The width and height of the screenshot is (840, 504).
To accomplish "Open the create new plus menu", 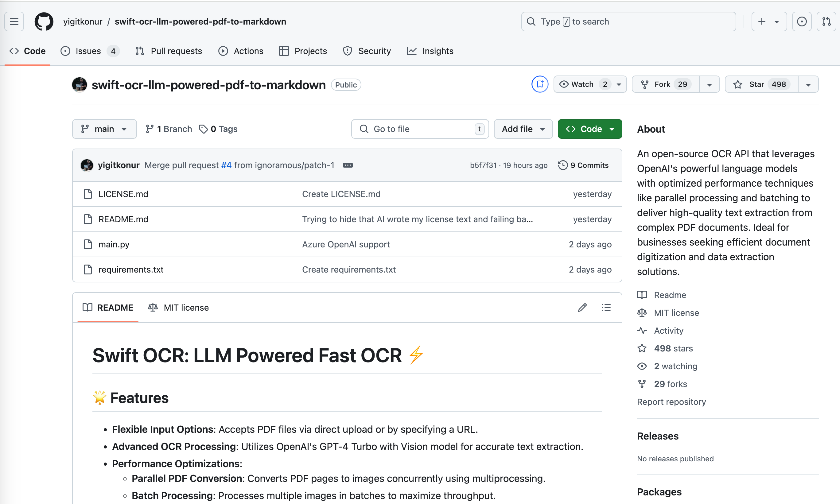I will [x=769, y=21].
